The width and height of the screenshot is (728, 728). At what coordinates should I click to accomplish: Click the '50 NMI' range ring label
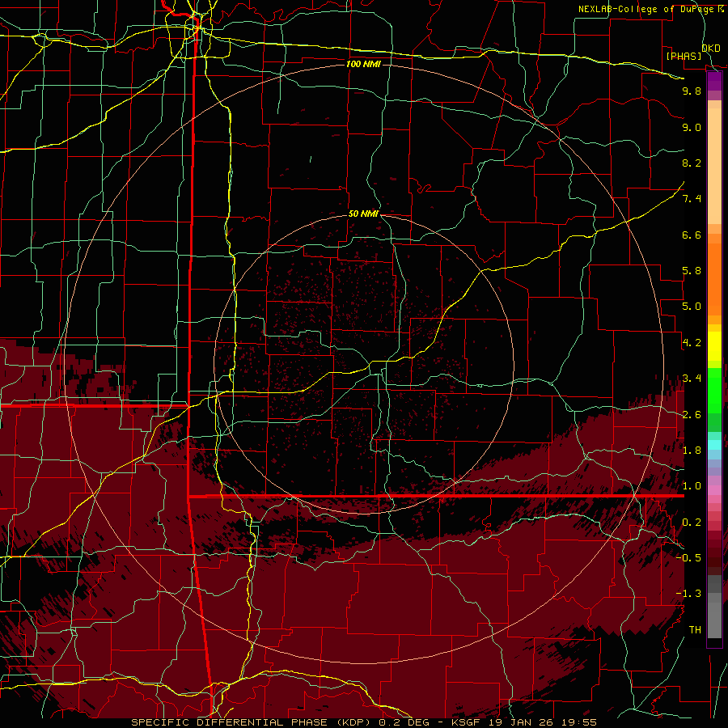[363, 214]
